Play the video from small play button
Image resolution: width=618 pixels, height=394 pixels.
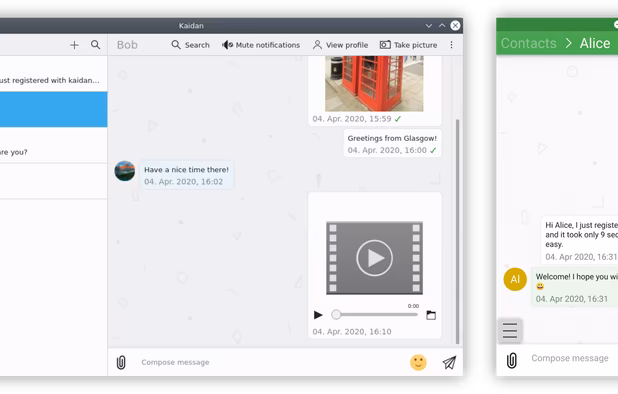tap(318, 315)
